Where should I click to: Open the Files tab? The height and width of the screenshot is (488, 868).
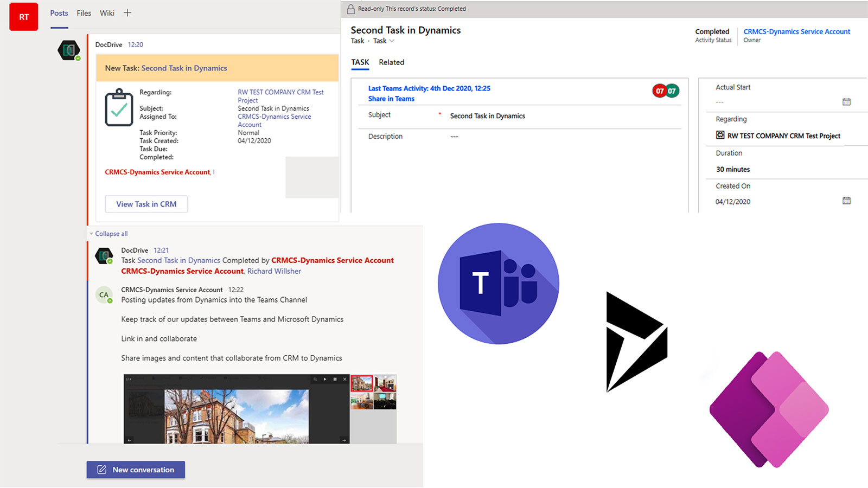click(84, 13)
